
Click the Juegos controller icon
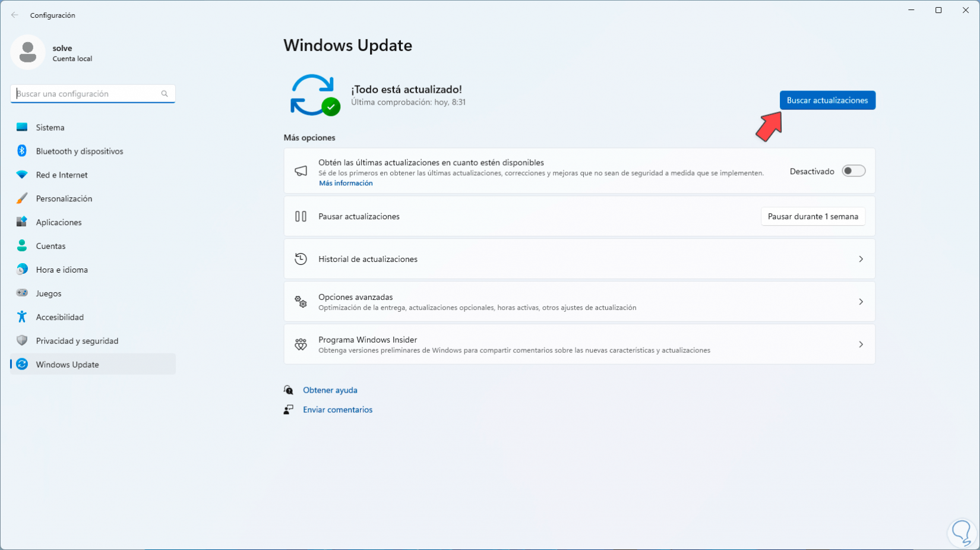pyautogui.click(x=22, y=293)
